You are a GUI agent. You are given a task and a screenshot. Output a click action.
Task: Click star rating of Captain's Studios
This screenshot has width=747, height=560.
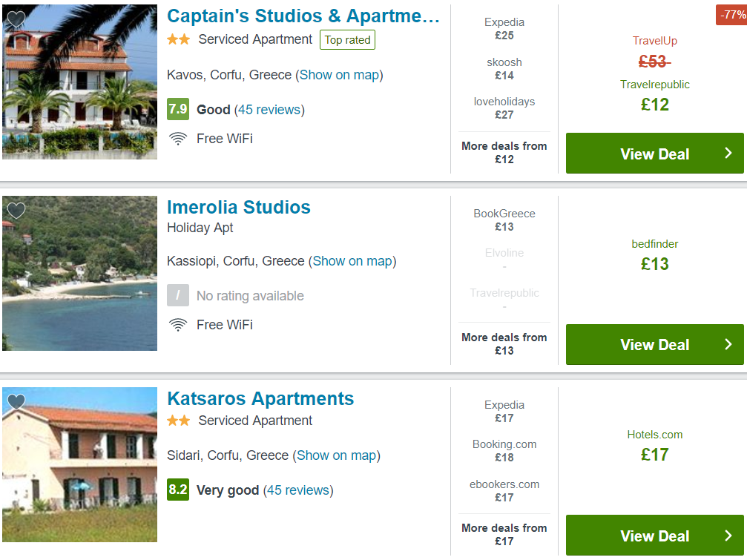pos(179,39)
